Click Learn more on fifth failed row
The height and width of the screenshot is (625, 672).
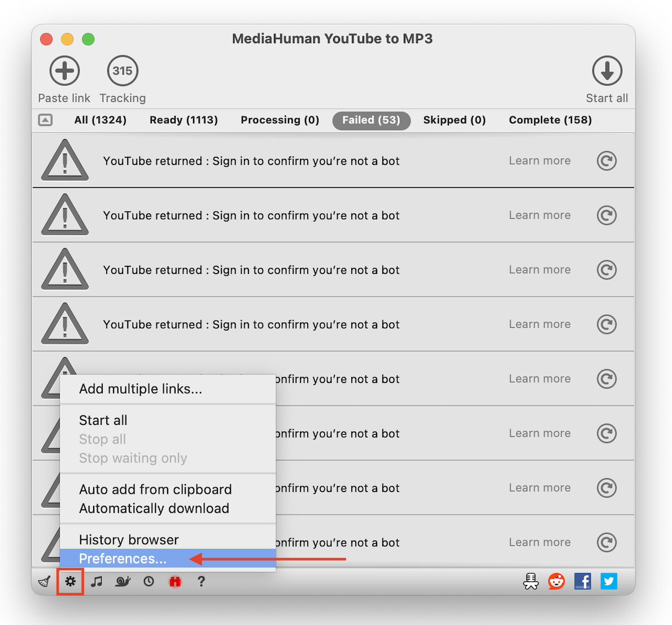click(539, 379)
